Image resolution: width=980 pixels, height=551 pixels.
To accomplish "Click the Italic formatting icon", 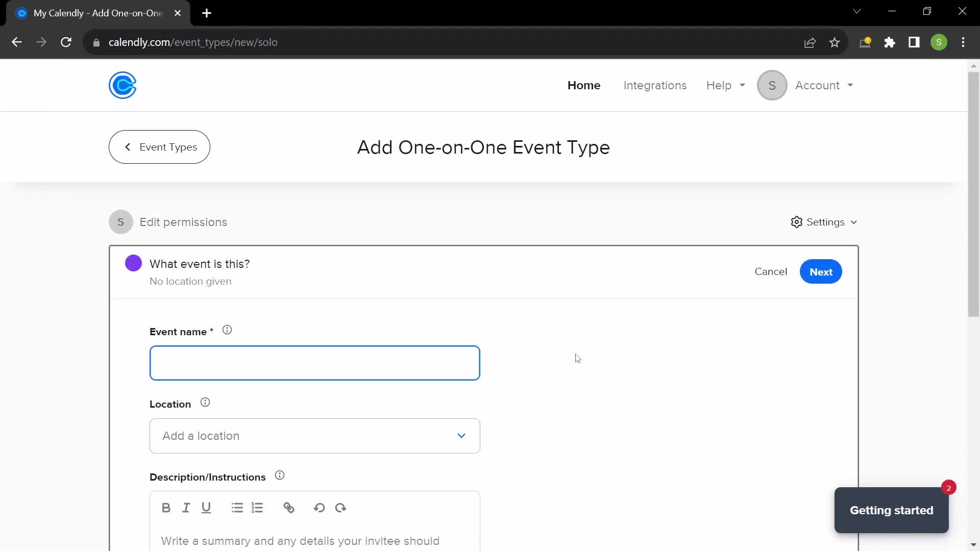I will pyautogui.click(x=186, y=507).
